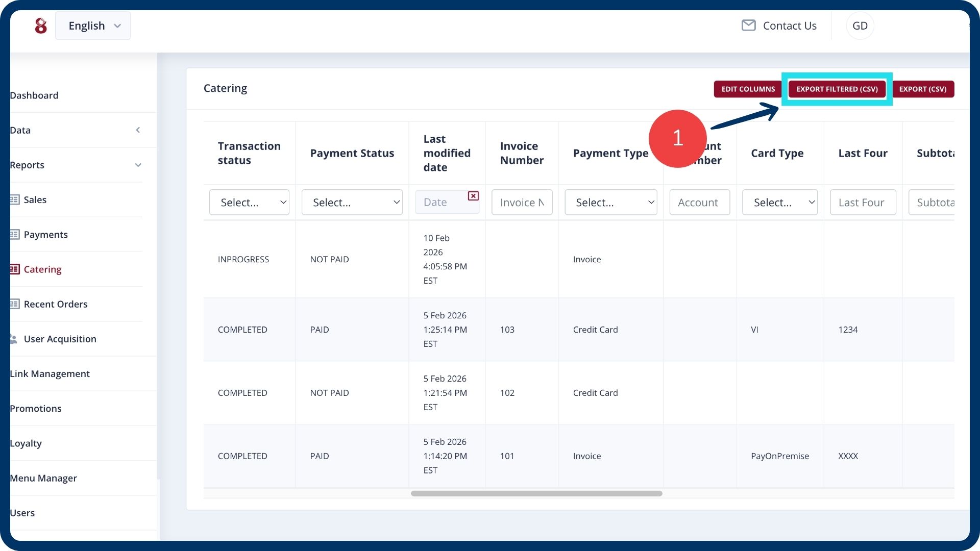
Task: Open Card Type filter dropdown
Action: (779, 203)
